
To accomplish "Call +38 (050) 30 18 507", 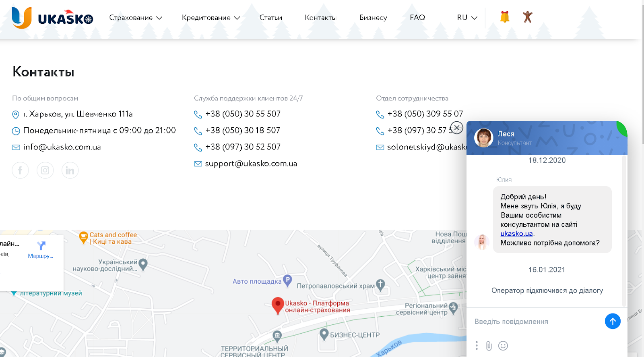I will [243, 131].
